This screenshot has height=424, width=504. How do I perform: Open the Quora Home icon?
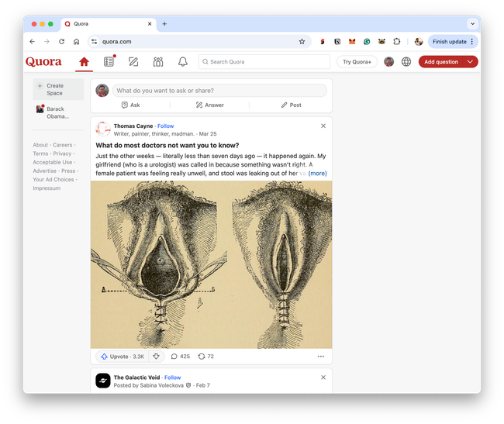point(84,62)
